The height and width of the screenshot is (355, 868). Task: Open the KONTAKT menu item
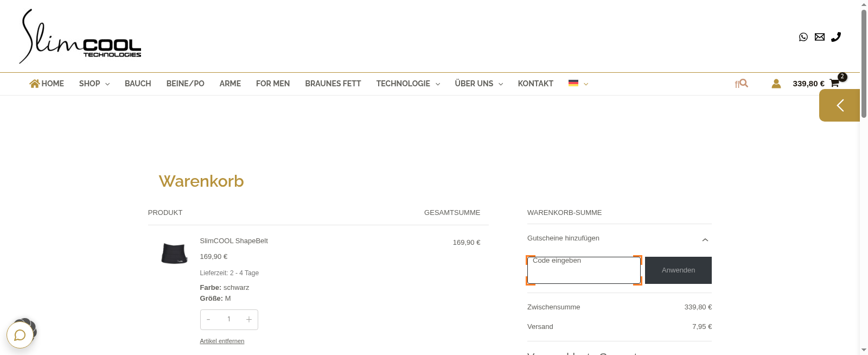click(535, 84)
